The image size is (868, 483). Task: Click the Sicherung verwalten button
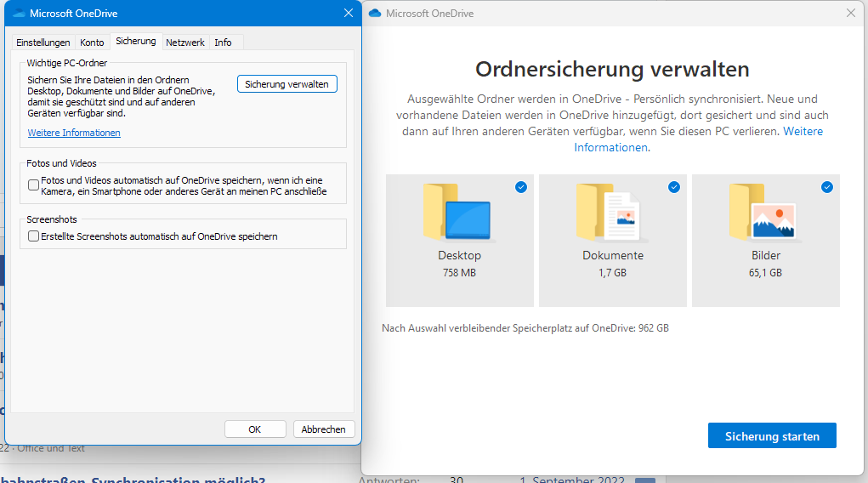[x=286, y=84]
